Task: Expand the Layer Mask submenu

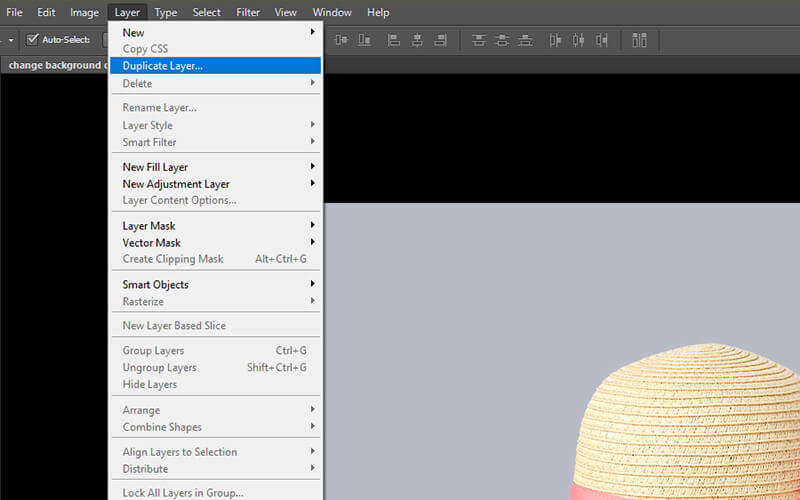Action: coord(215,226)
